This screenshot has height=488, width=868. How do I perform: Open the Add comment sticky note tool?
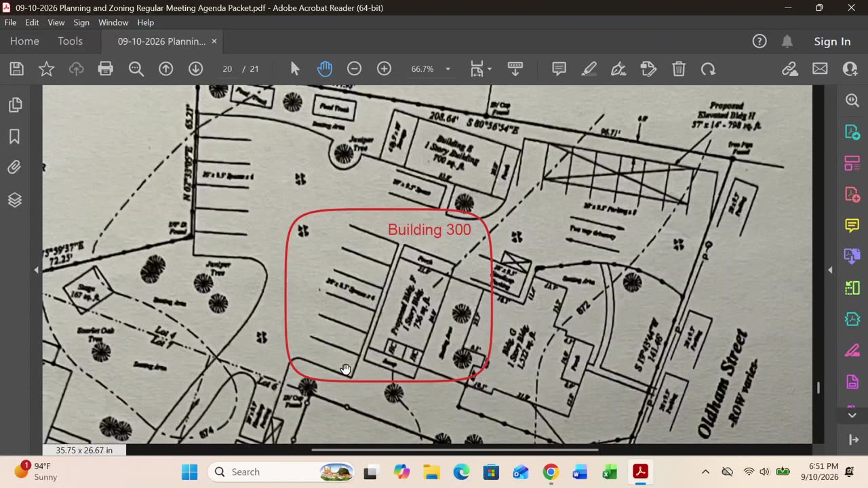(559, 68)
